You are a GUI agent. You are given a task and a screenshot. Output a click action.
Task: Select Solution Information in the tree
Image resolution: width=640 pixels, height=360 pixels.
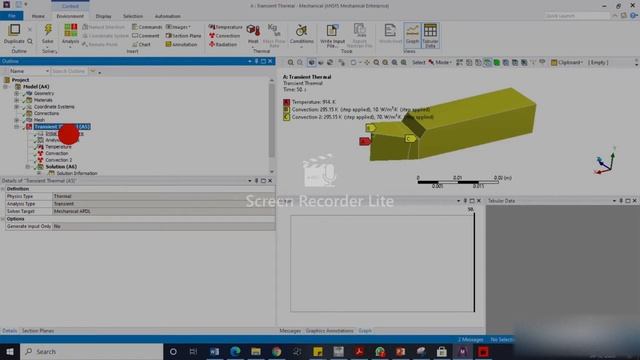[x=77, y=173]
